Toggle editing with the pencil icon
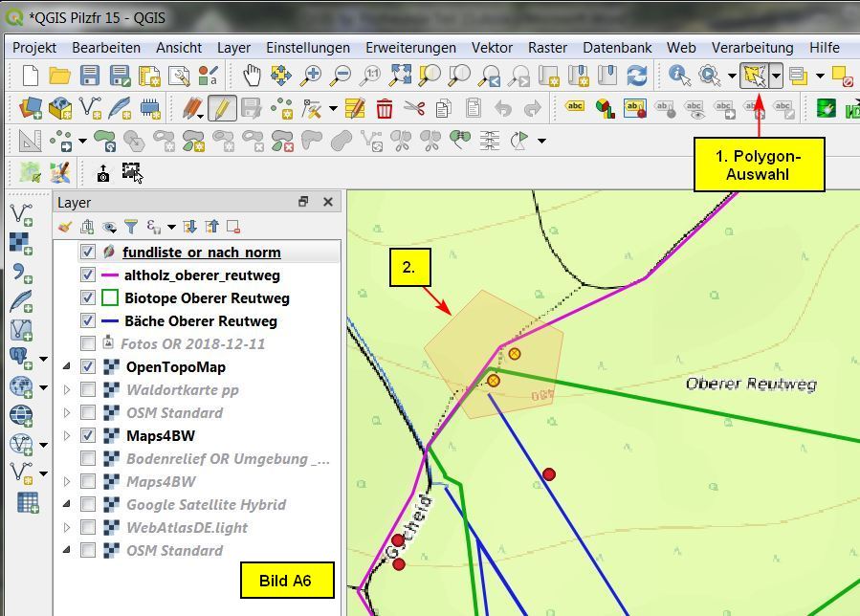The image size is (860, 616). point(222,108)
